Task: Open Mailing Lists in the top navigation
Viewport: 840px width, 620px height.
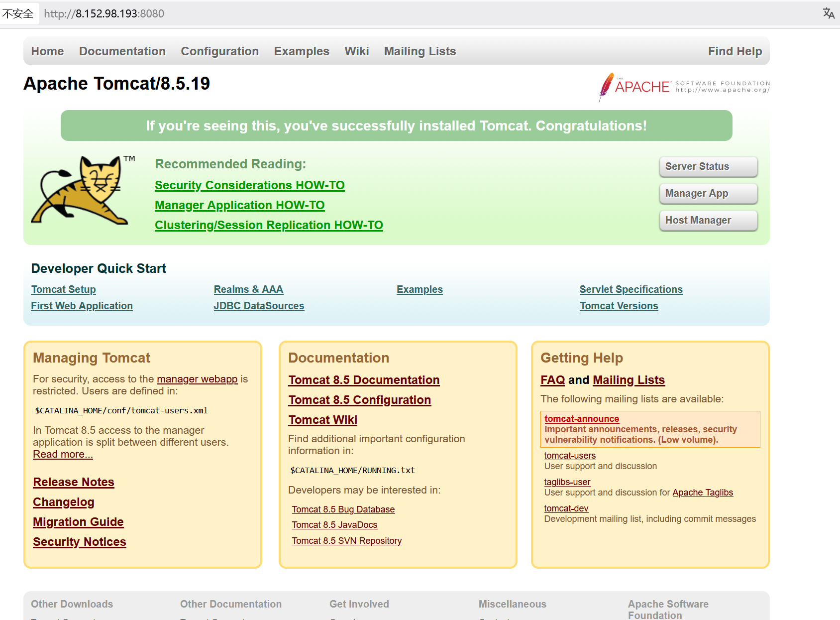Action: pos(420,51)
